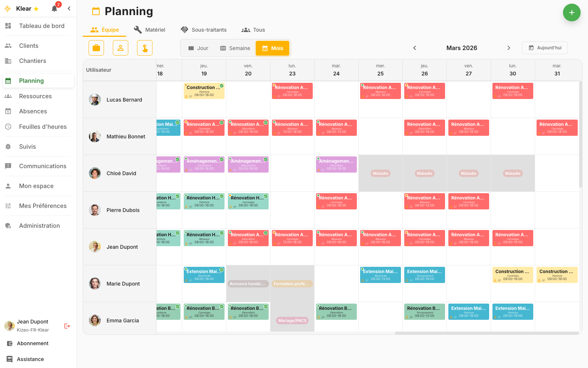This screenshot has width=588, height=368.
Task: Click the person filter icon
Action: (121, 48)
